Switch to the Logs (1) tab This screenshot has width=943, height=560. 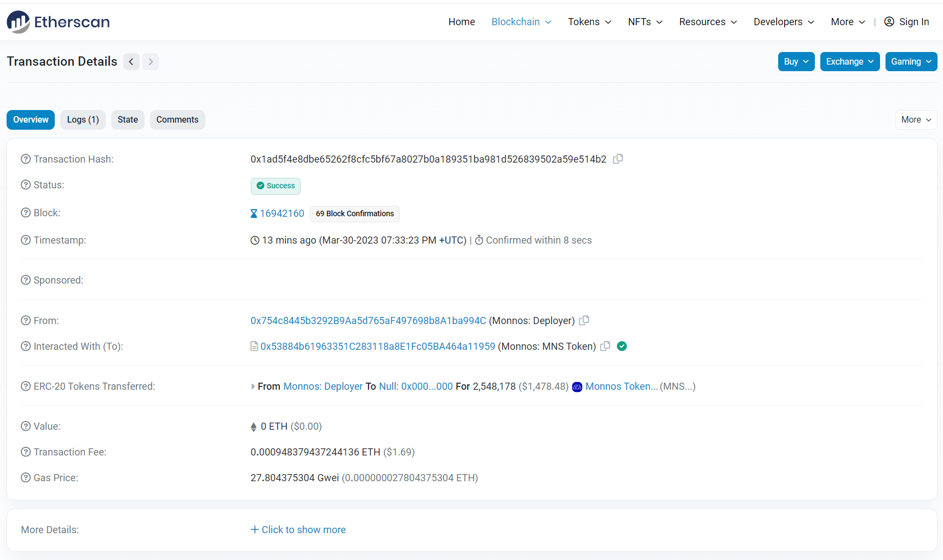click(x=83, y=120)
